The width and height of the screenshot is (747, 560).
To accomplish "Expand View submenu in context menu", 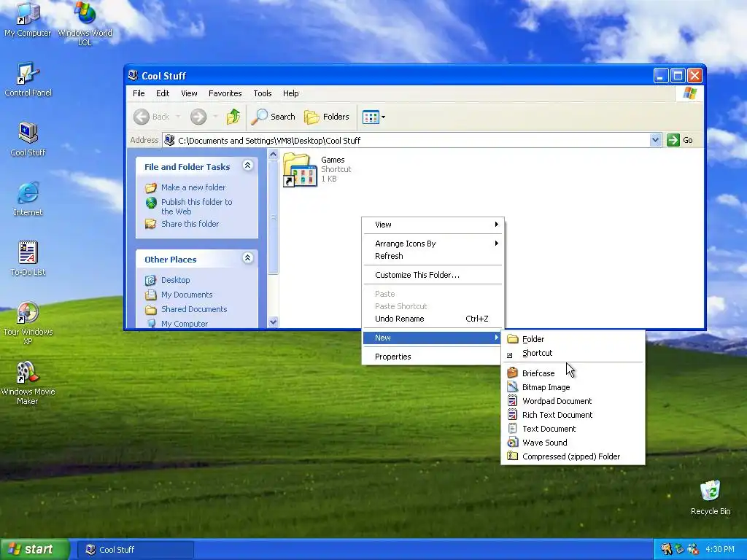I will (x=433, y=225).
